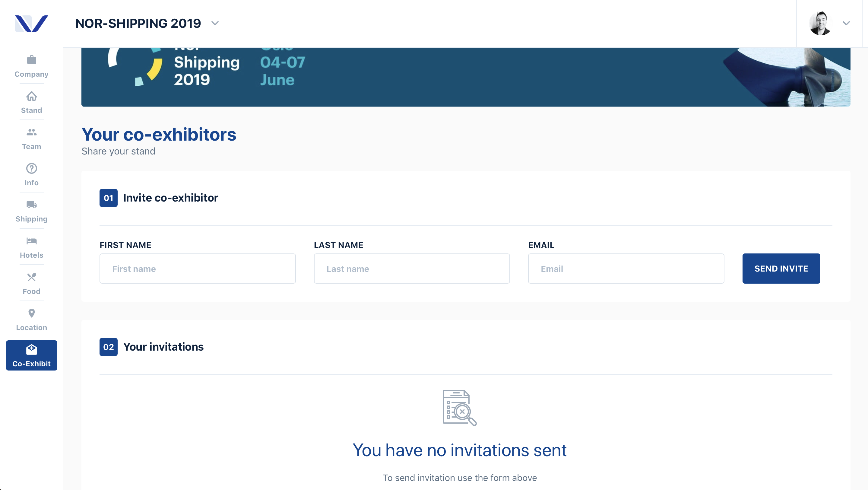
Task: Go to the Shipping section label
Action: pos(31,219)
